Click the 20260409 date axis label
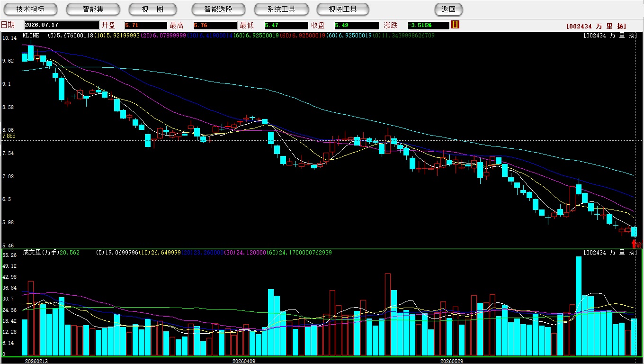 click(243, 361)
